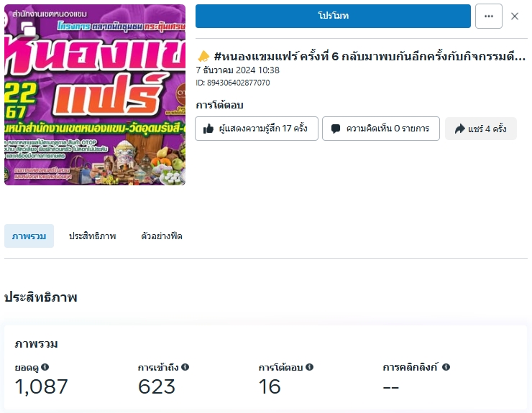
Task: Click the megaphone emoji before post title
Action: (x=203, y=56)
